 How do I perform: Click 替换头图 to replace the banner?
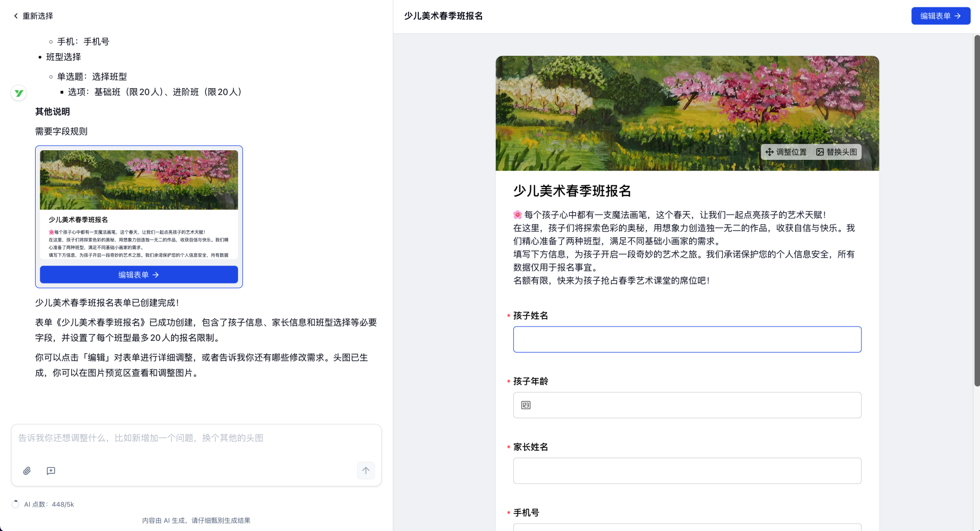coord(837,152)
